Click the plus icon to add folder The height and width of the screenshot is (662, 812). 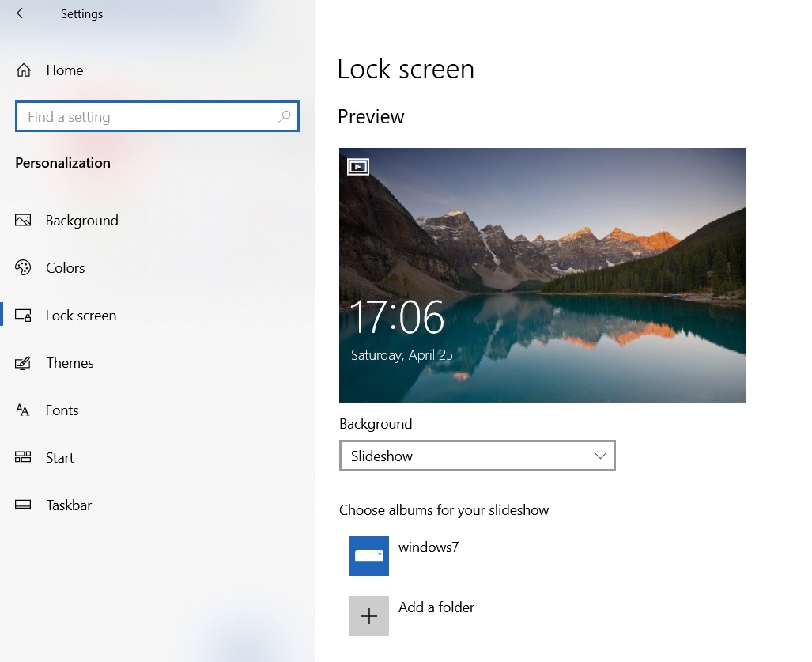click(x=368, y=616)
